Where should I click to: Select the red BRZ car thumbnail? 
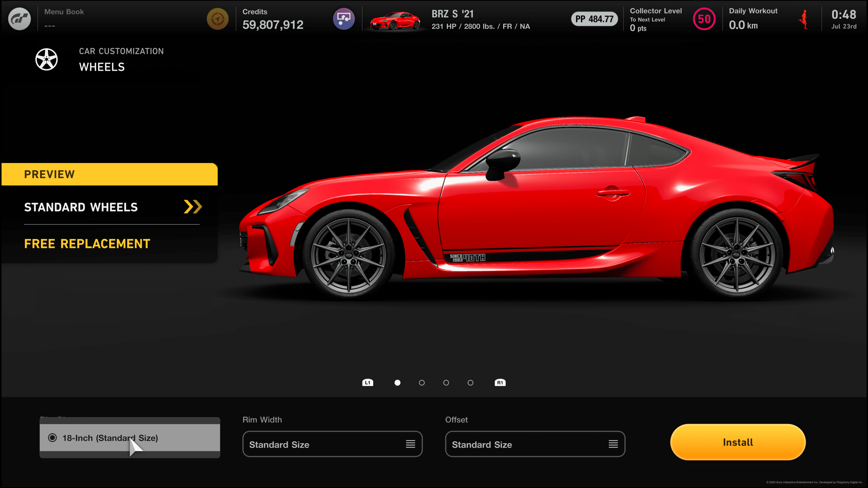point(395,21)
